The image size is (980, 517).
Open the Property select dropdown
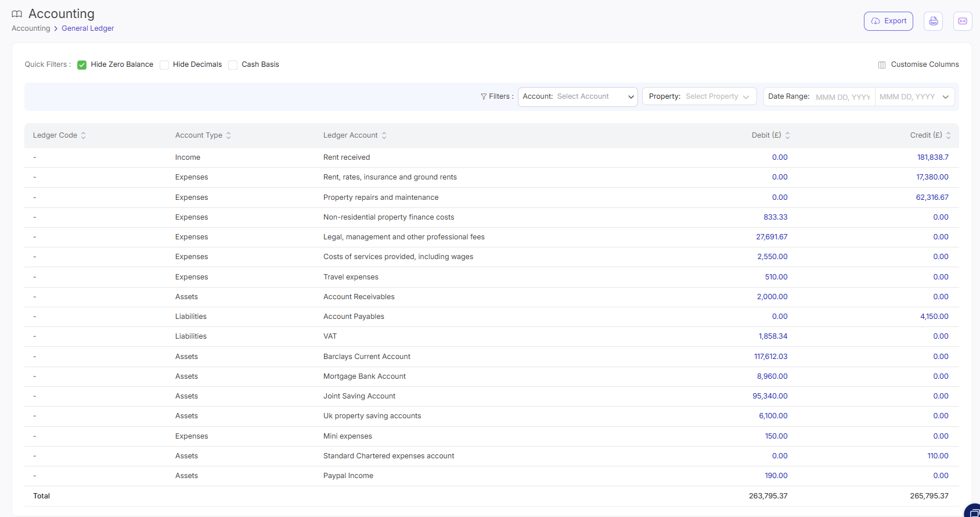coord(699,96)
